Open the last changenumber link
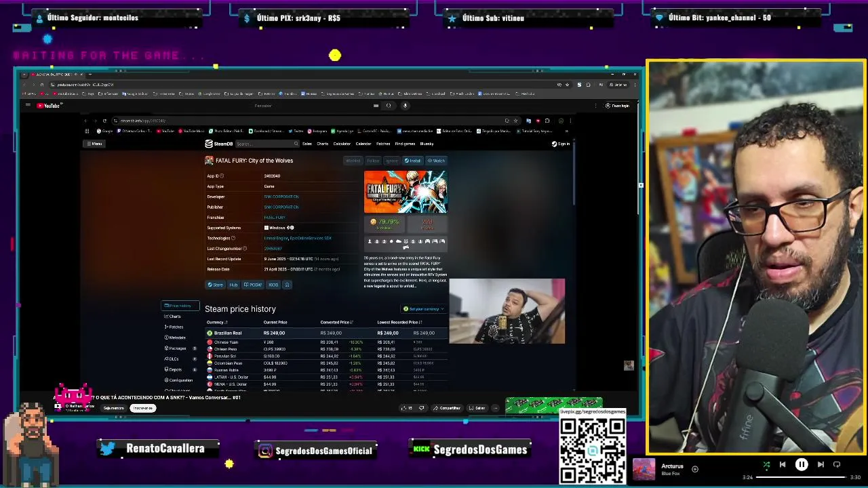Viewport: 868px width, 488px height. pyautogui.click(x=273, y=249)
